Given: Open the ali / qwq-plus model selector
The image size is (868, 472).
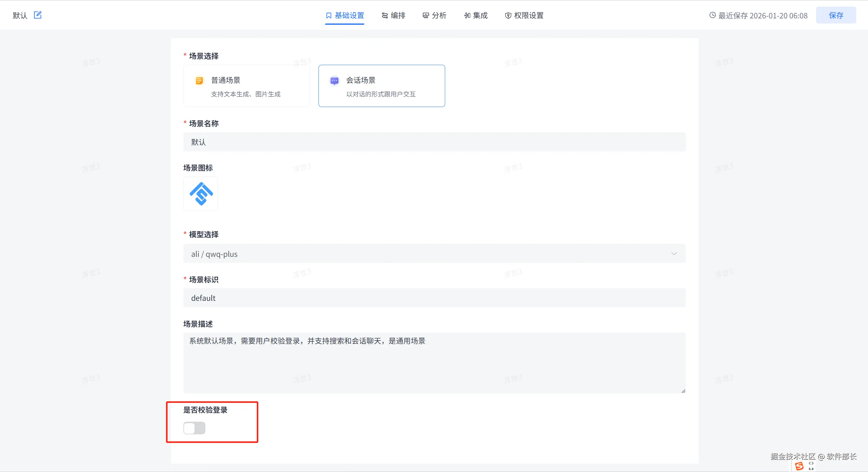Looking at the screenshot, I should point(404,254).
